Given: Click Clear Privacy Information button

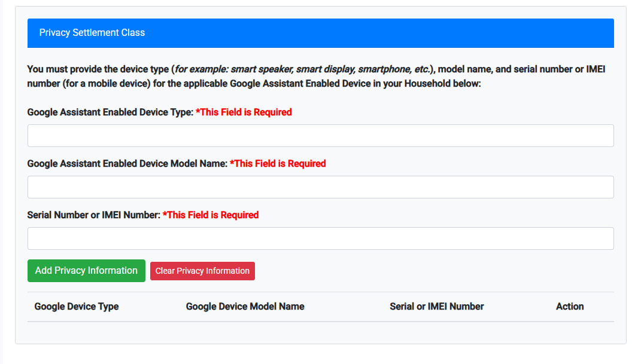Looking at the screenshot, I should pyautogui.click(x=202, y=271).
